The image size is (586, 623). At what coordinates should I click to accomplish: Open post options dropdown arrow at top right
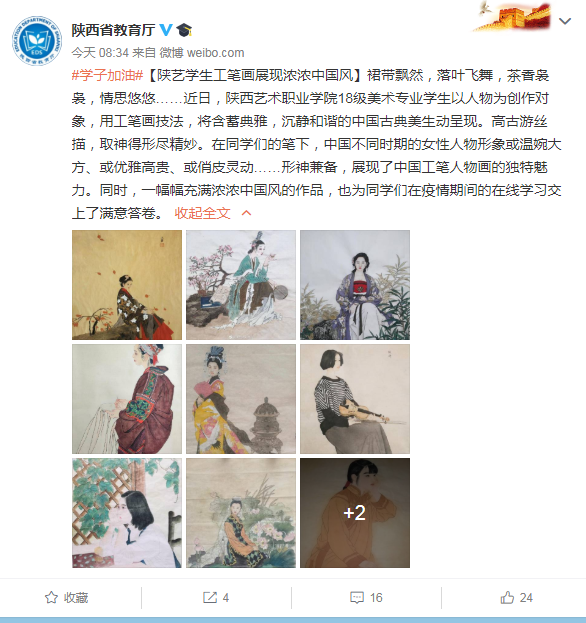pos(565,21)
